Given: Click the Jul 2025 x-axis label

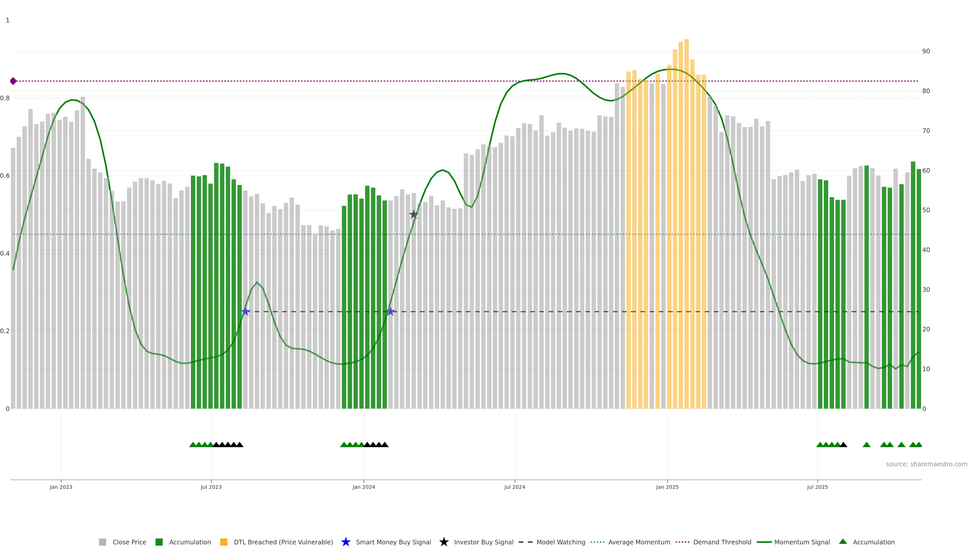Looking at the screenshot, I should pos(817,487).
